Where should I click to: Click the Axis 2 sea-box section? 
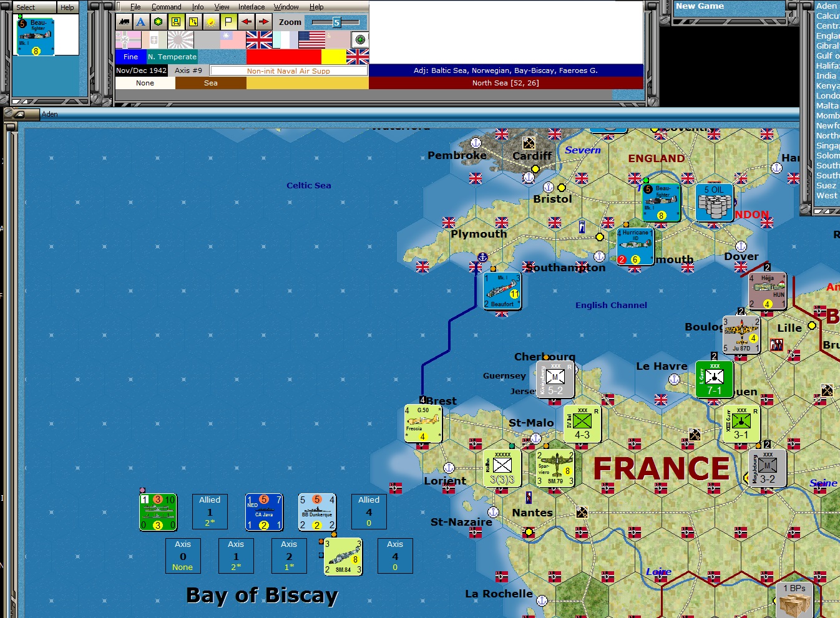point(289,556)
